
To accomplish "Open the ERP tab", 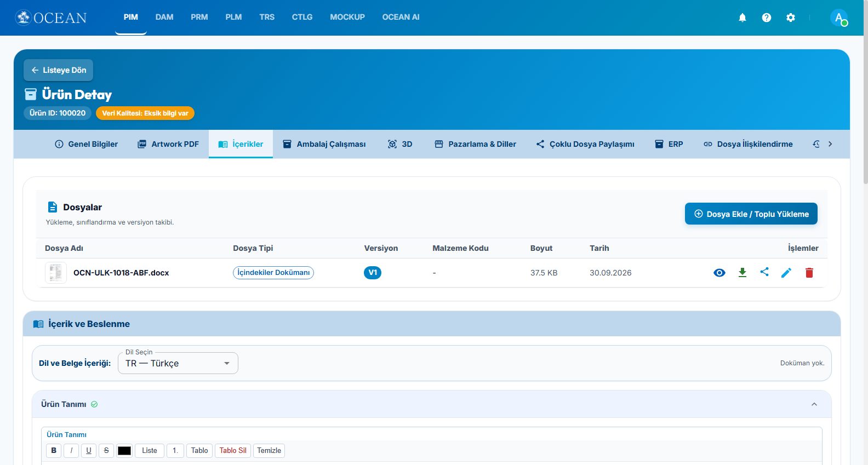I will click(x=669, y=144).
